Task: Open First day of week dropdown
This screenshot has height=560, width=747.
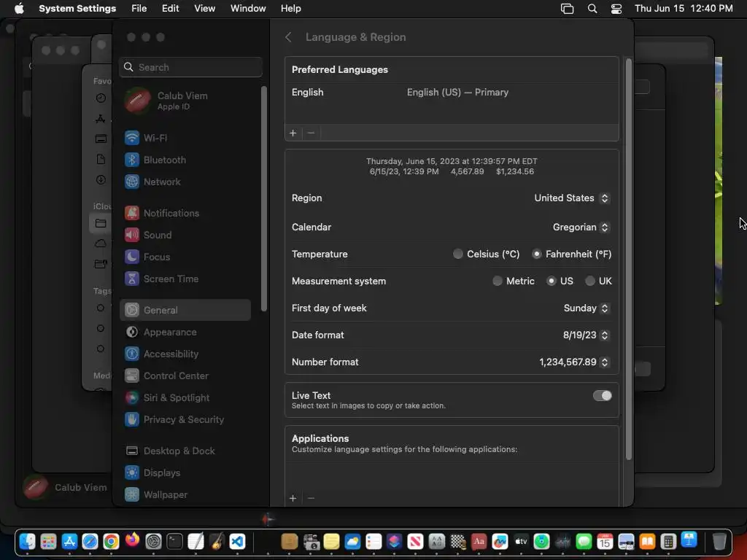Action: tap(586, 308)
